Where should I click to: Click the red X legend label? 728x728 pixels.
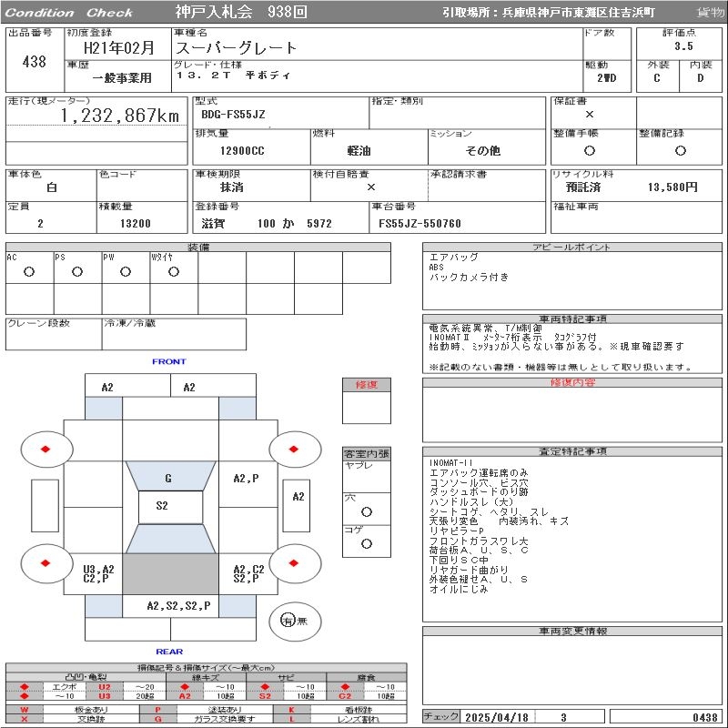(x=25, y=719)
